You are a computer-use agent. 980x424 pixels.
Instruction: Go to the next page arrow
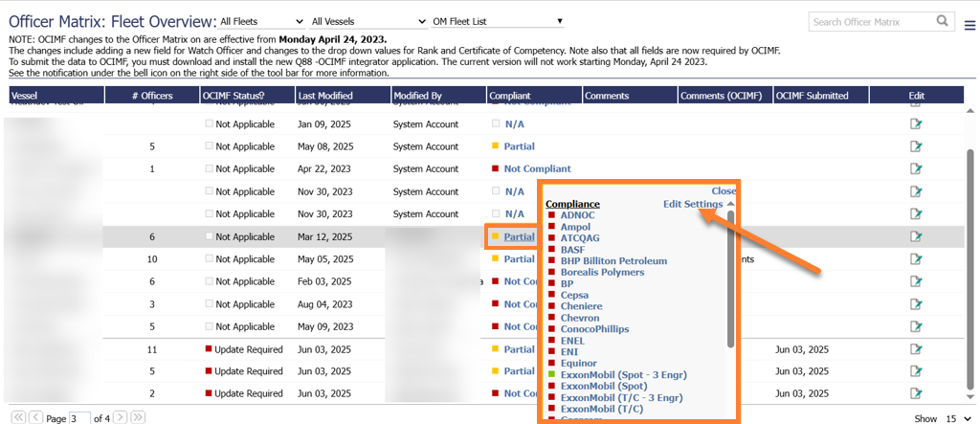tap(121, 417)
